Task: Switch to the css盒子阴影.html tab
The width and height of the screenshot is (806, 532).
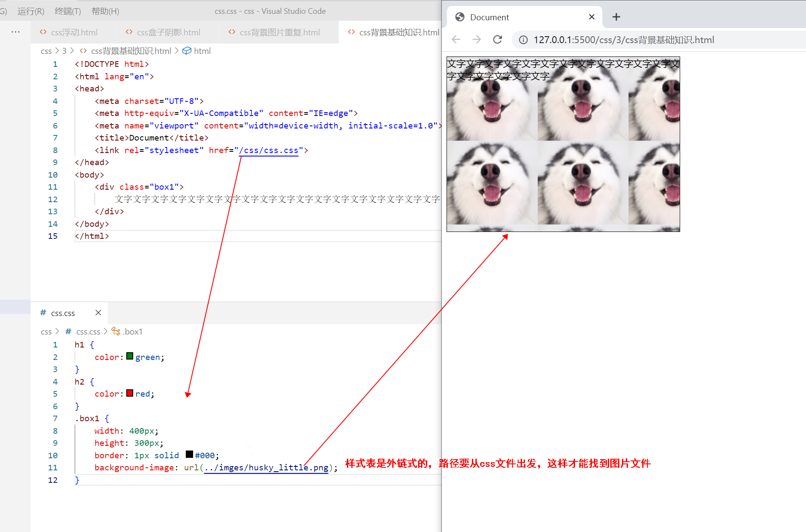Action: coord(169,32)
